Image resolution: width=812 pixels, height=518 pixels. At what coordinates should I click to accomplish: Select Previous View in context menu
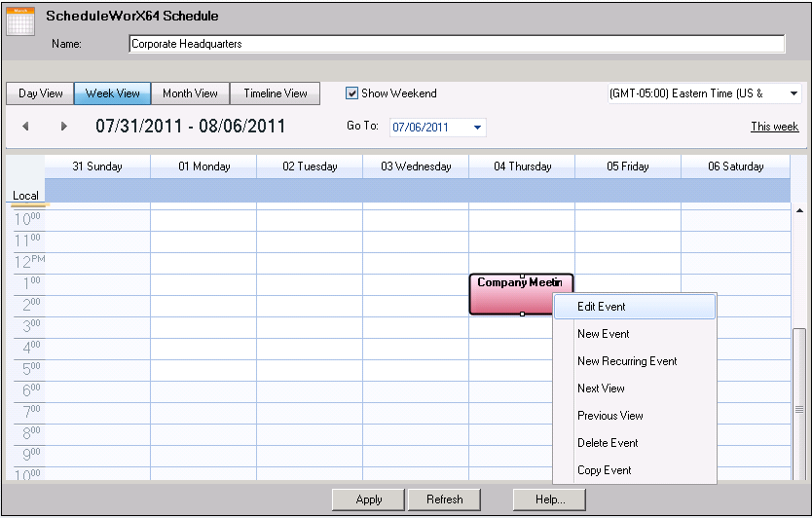tap(635, 416)
